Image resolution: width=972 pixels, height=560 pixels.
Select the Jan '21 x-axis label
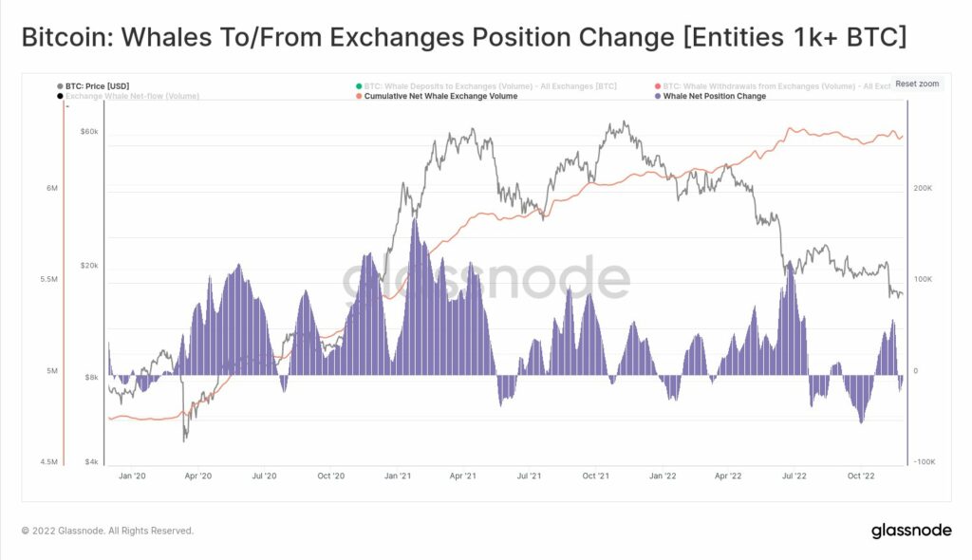point(398,476)
